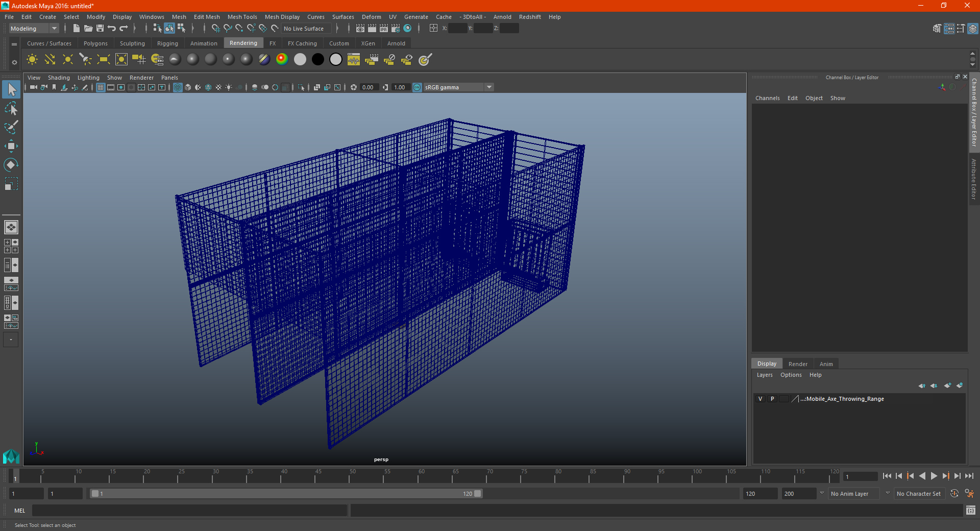Enable snap to grids

215,29
